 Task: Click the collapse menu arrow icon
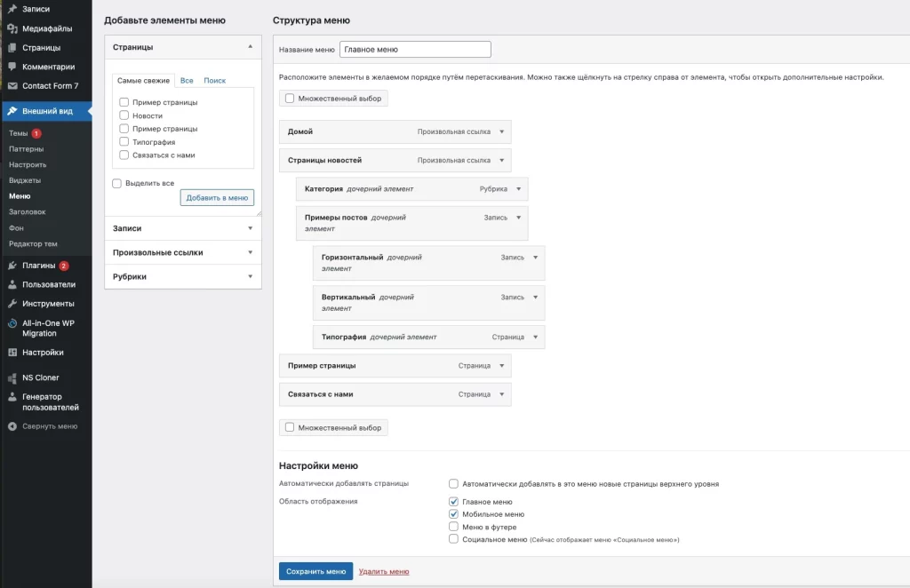tap(12, 426)
